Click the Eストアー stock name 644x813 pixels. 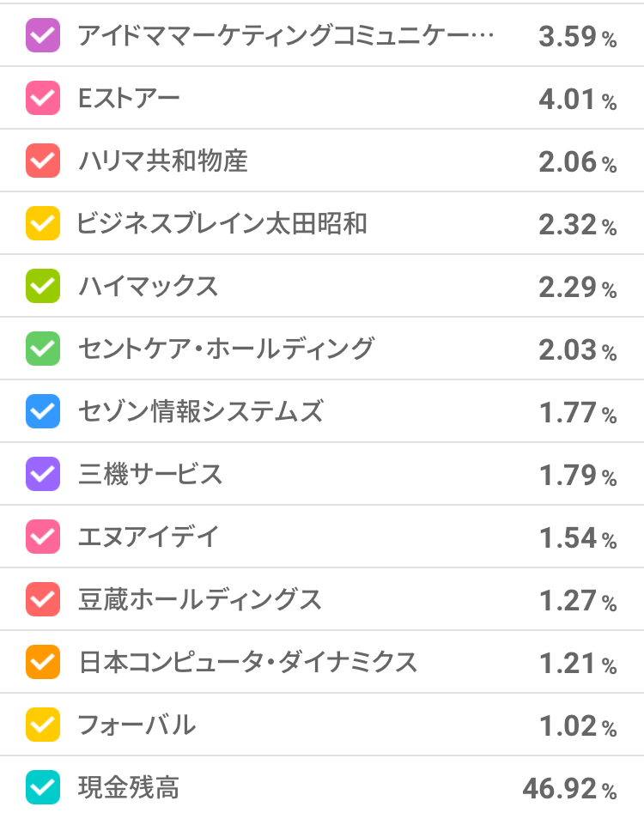click(129, 98)
